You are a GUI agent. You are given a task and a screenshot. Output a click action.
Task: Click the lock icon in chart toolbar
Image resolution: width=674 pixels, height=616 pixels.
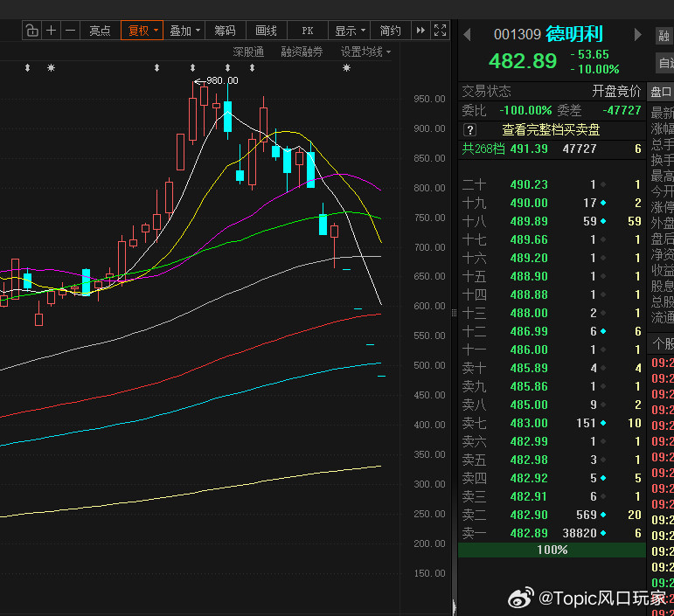(x=32, y=31)
